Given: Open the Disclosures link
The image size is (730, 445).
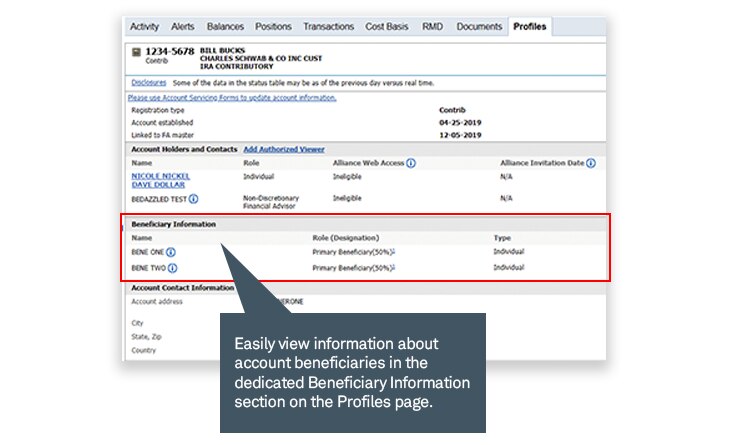Looking at the screenshot, I should [149, 83].
